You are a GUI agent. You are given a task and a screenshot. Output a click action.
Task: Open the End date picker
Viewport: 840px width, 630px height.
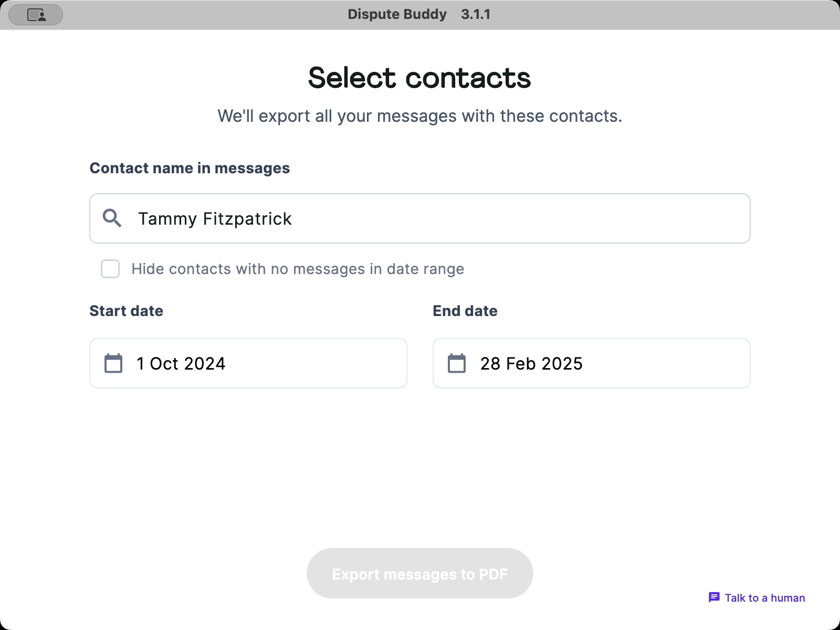point(591,363)
